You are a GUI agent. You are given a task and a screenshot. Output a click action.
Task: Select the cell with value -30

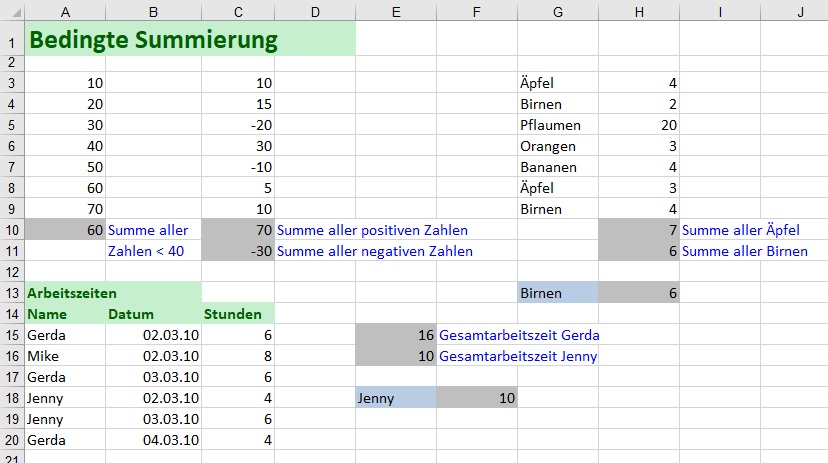pos(238,251)
